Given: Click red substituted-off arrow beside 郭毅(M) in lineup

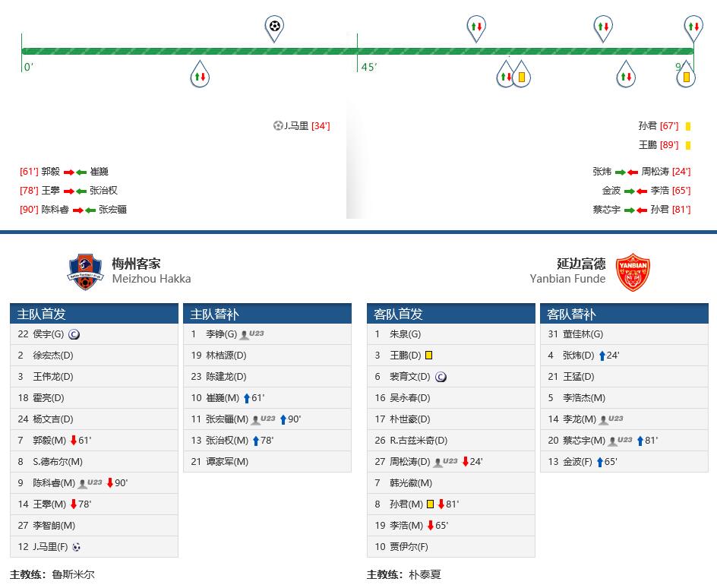Looking at the screenshot, I should click(74, 441).
